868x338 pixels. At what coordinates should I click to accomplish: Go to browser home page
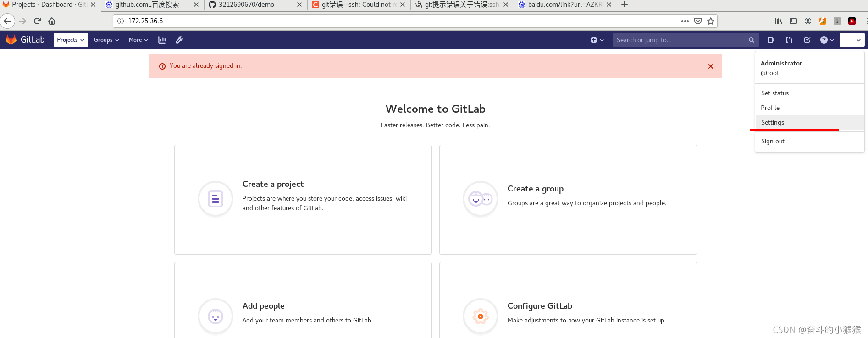tap(52, 21)
